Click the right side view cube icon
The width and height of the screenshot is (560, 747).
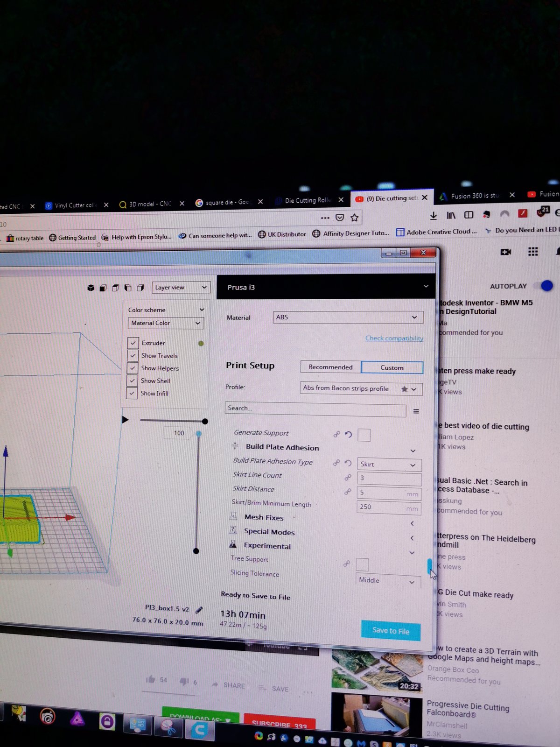click(140, 288)
